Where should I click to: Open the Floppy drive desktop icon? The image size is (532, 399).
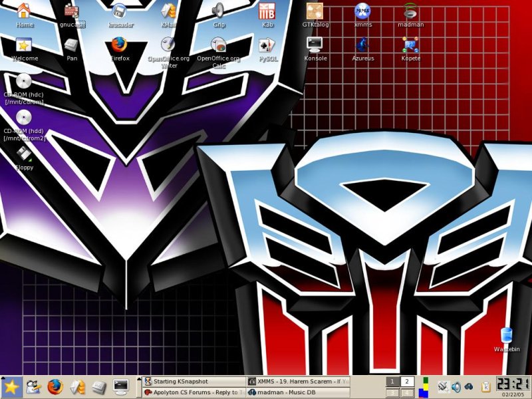tap(24, 154)
